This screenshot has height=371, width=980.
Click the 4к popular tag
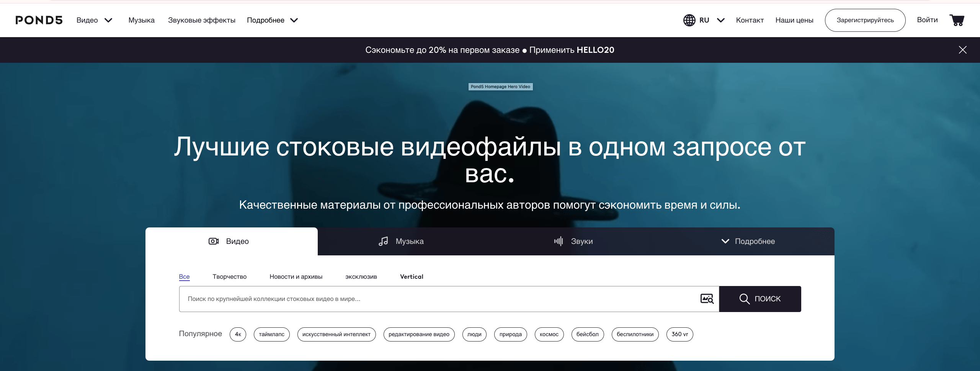pos(238,334)
